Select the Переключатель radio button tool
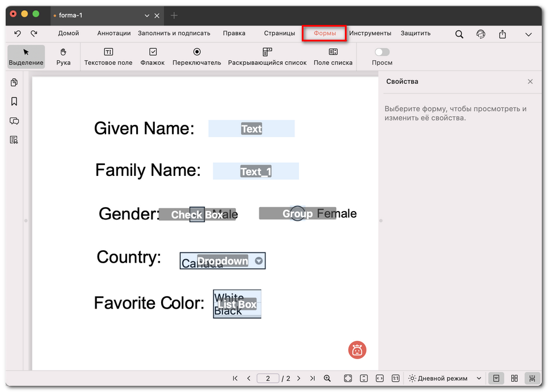 pyautogui.click(x=197, y=57)
